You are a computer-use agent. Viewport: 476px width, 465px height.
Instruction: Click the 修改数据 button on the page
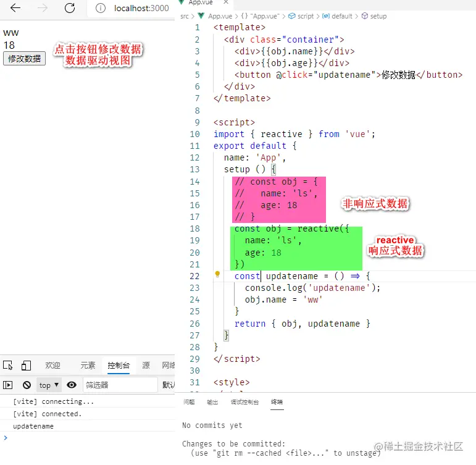coord(24,58)
